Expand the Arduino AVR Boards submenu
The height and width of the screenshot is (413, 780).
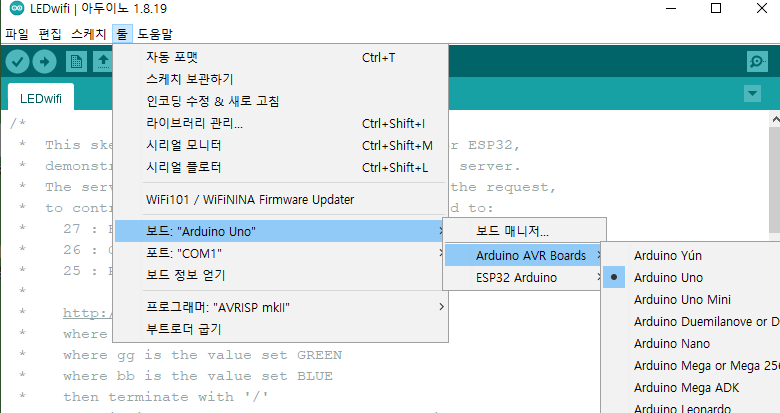[523, 256]
